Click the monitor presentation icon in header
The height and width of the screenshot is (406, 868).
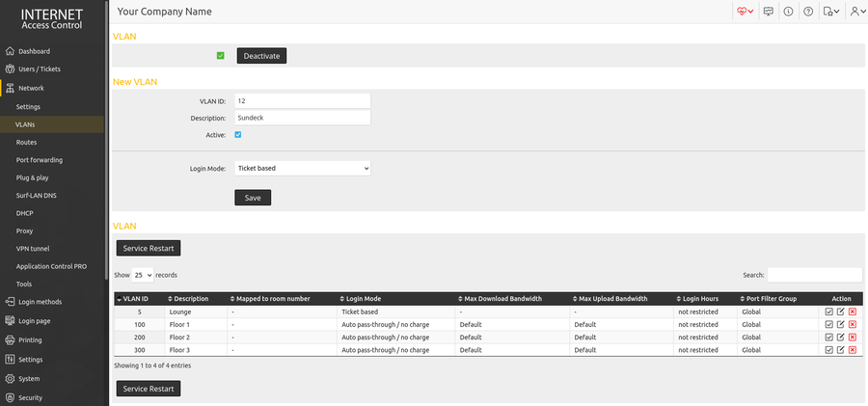(x=768, y=11)
